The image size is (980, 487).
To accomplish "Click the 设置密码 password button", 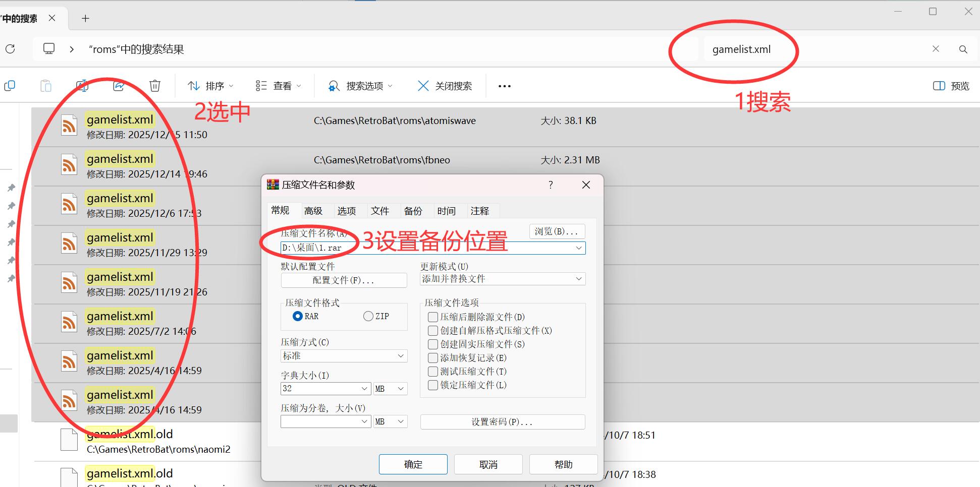I will [x=502, y=422].
